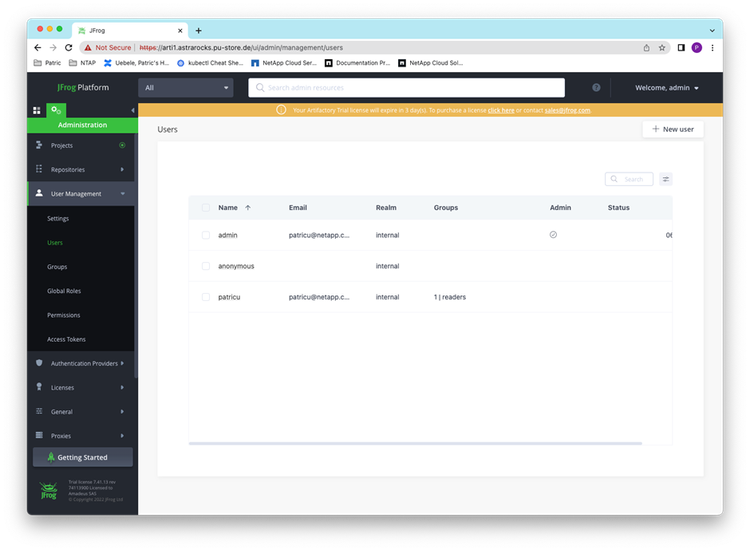Go to Access Tokens in sidebar
This screenshot has height=551, width=750.
[66, 339]
